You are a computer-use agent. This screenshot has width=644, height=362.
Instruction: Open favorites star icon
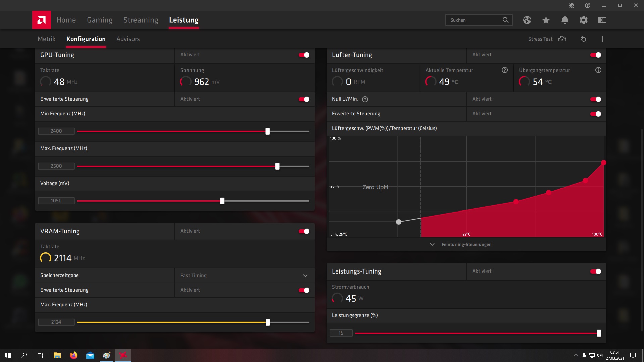[x=546, y=20]
